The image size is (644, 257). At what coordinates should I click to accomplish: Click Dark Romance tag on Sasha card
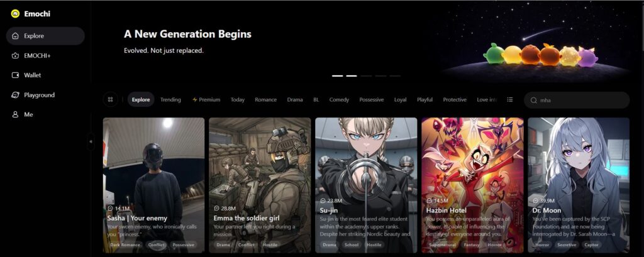tap(125, 244)
